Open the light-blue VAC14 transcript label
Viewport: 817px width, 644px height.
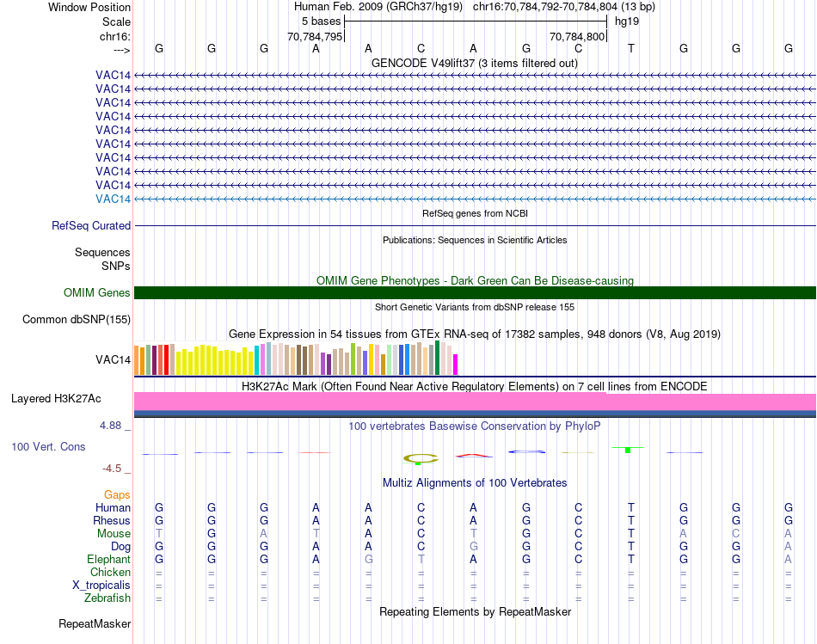[x=113, y=199]
